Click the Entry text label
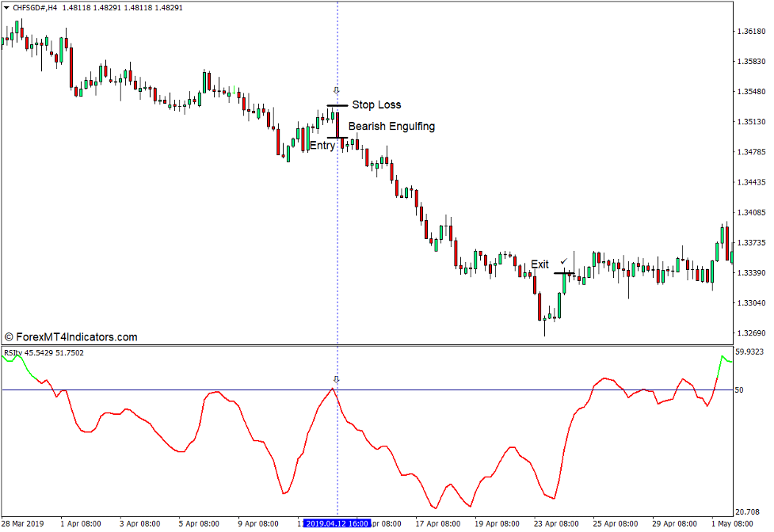This screenshot has height=532, width=774. (323, 145)
